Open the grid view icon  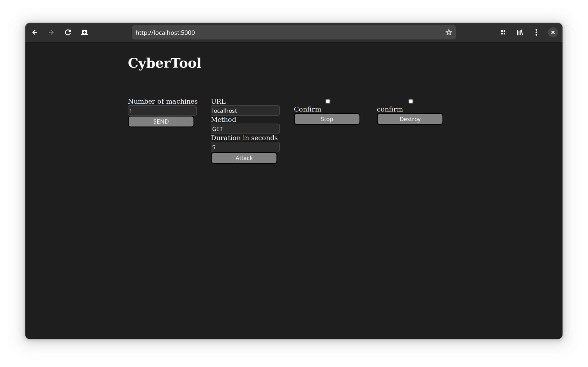coord(503,33)
